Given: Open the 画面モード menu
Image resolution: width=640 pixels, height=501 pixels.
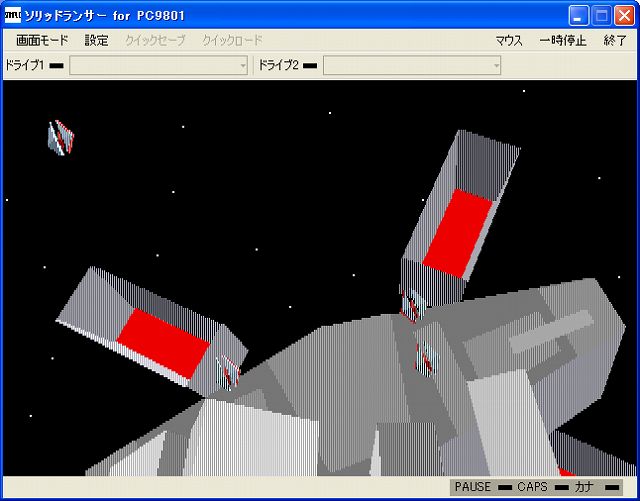Looking at the screenshot, I should 42,40.
